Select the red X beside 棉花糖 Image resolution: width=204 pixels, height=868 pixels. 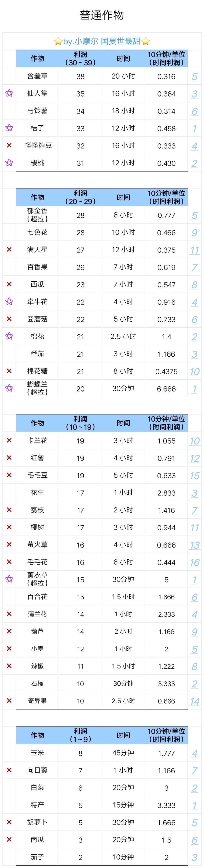pyautogui.click(x=9, y=371)
